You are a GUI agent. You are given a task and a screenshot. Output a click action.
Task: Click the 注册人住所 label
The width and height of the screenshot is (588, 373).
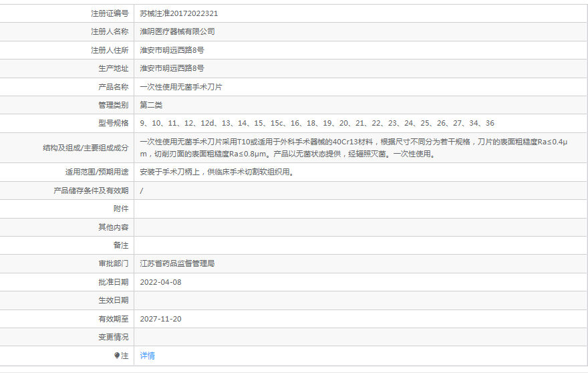(110, 50)
